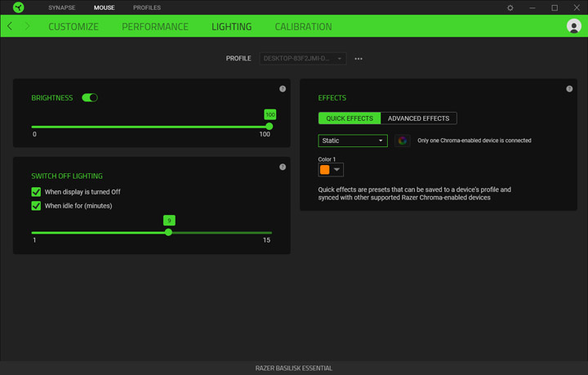Open Synapse settings gear
Viewport: 588px width, 375px height.
(x=510, y=8)
